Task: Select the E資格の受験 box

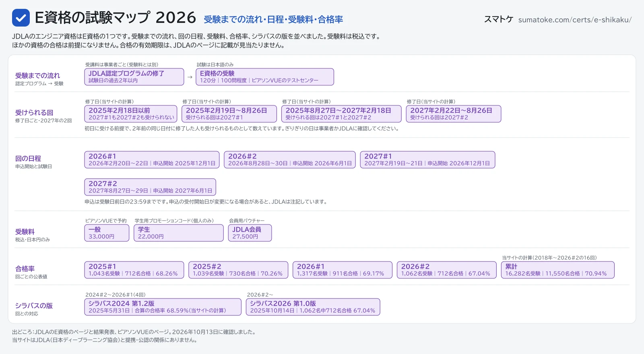Action: [265, 77]
